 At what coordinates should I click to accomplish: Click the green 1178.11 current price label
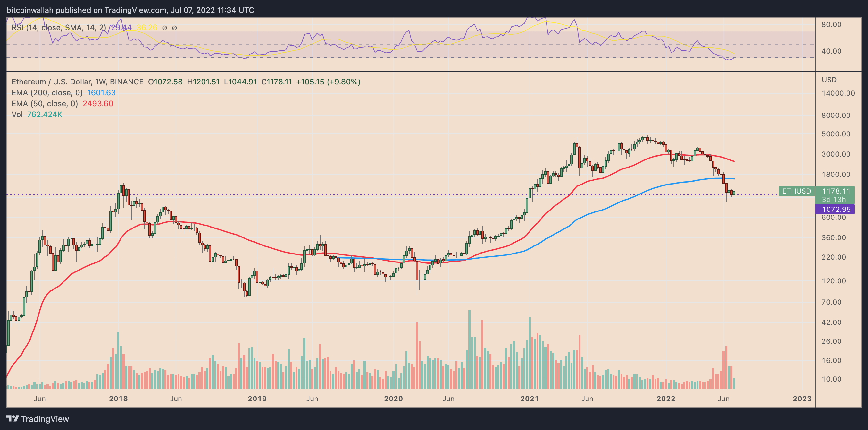click(x=835, y=191)
